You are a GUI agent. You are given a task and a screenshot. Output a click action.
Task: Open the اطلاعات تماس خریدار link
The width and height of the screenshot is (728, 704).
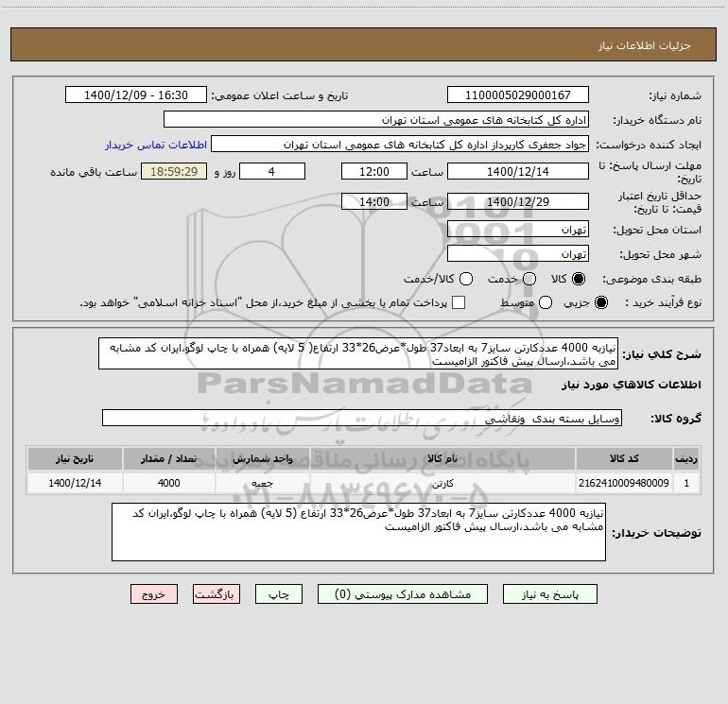point(156,145)
